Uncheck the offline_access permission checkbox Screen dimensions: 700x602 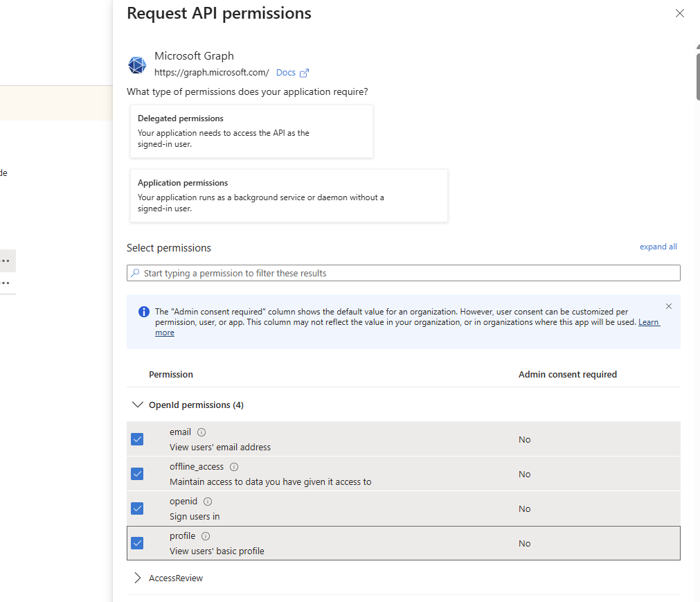coord(137,474)
